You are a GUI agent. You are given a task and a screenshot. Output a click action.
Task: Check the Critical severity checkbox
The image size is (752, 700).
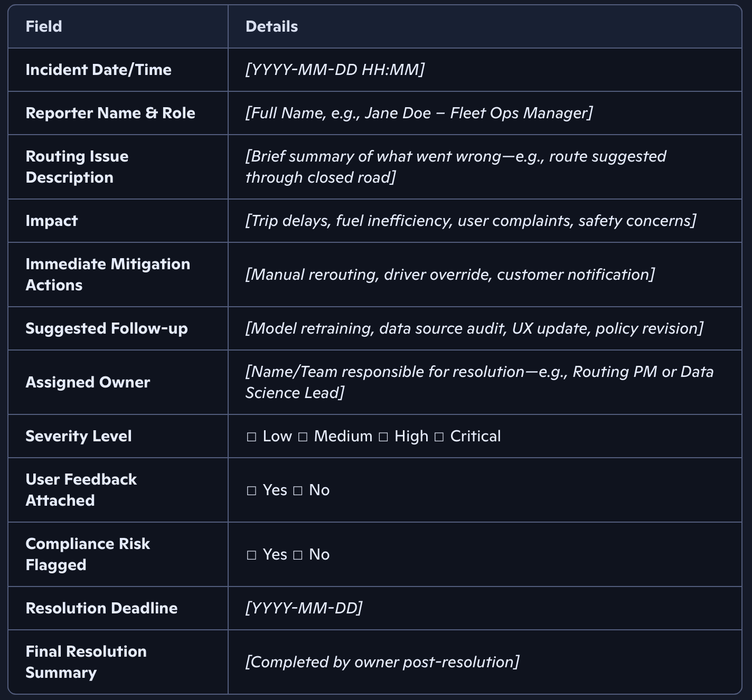(x=439, y=437)
